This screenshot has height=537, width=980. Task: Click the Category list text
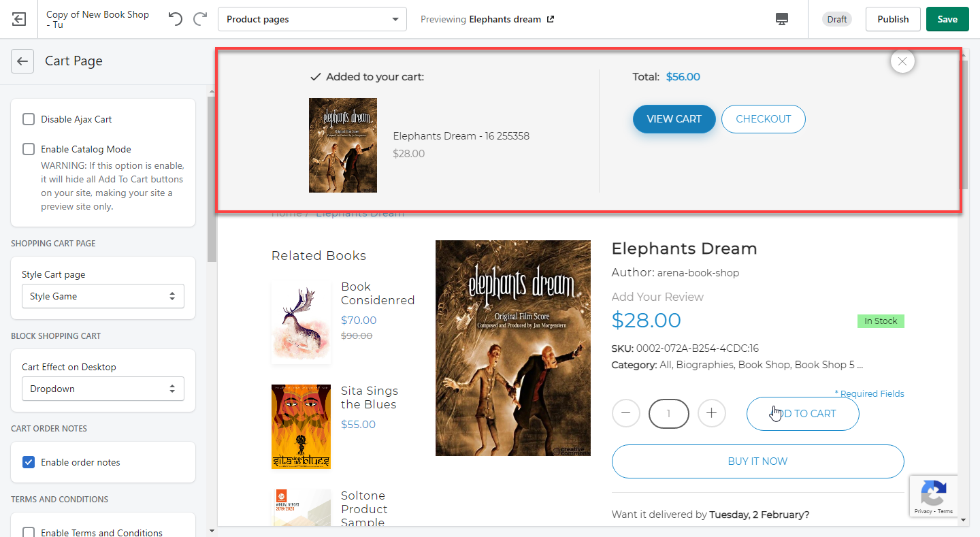(x=761, y=365)
